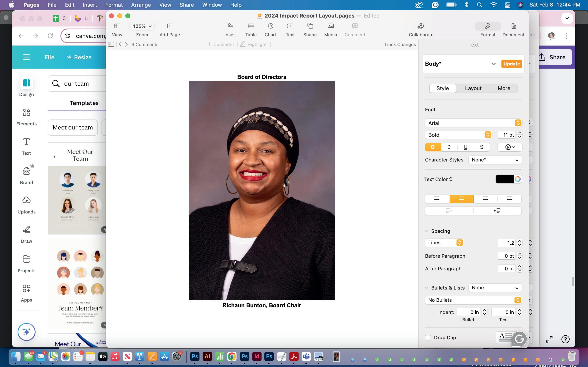Open the Arrange menu

pyautogui.click(x=141, y=5)
